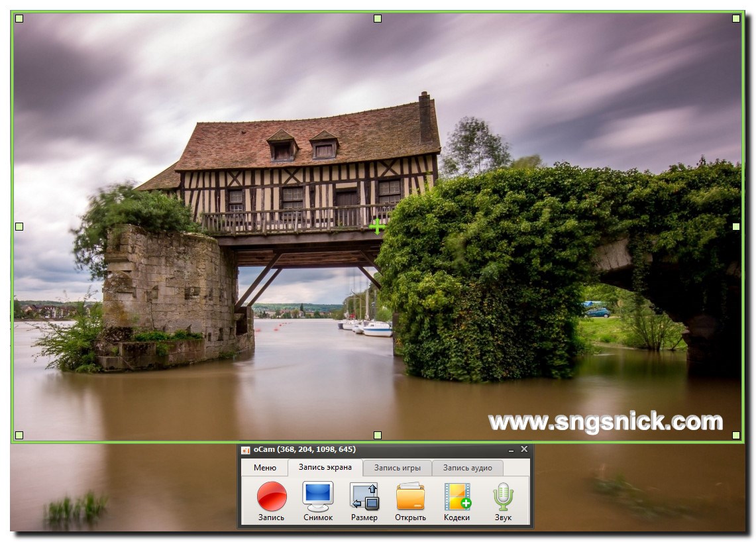Click the top-middle capture frame handle
This screenshot has height=542, width=756.
point(378,19)
